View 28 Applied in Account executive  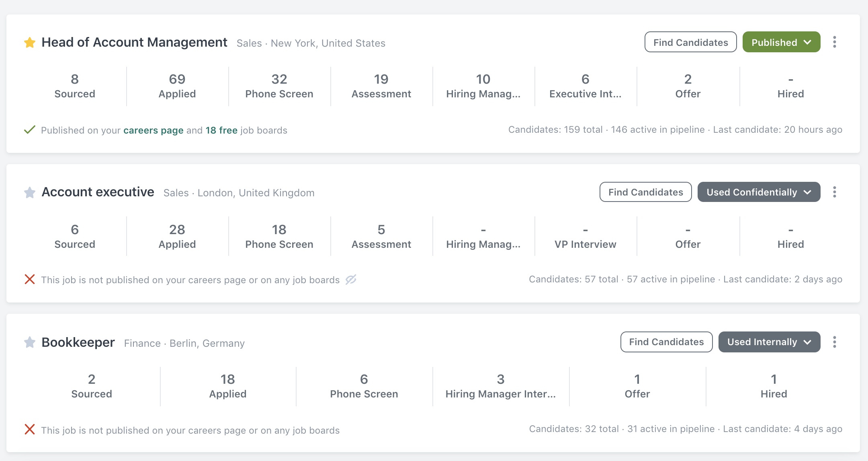point(177,236)
